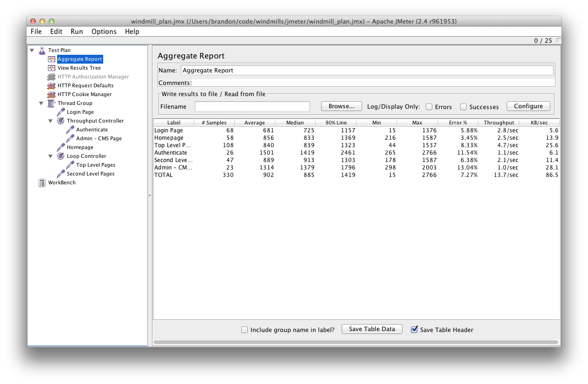This screenshot has height=384, width=588.
Task: Select the Thread Group icon
Action: click(51, 103)
